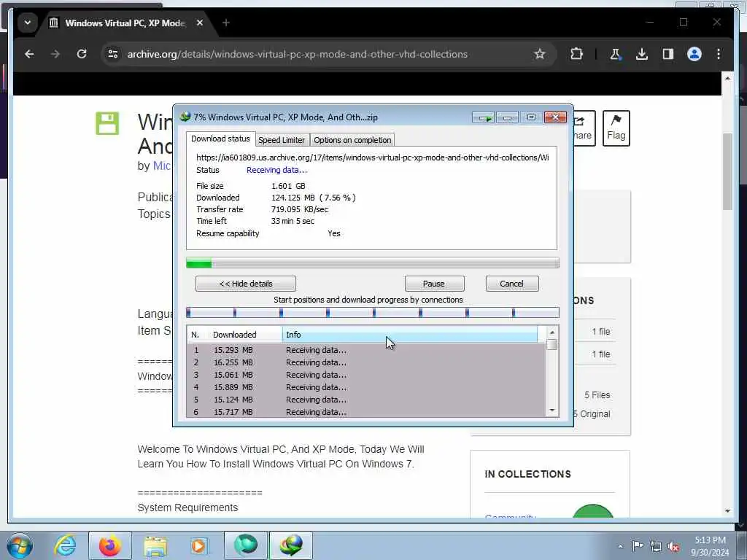
Task: Maximize the IDM download dialog
Action: [531, 117]
